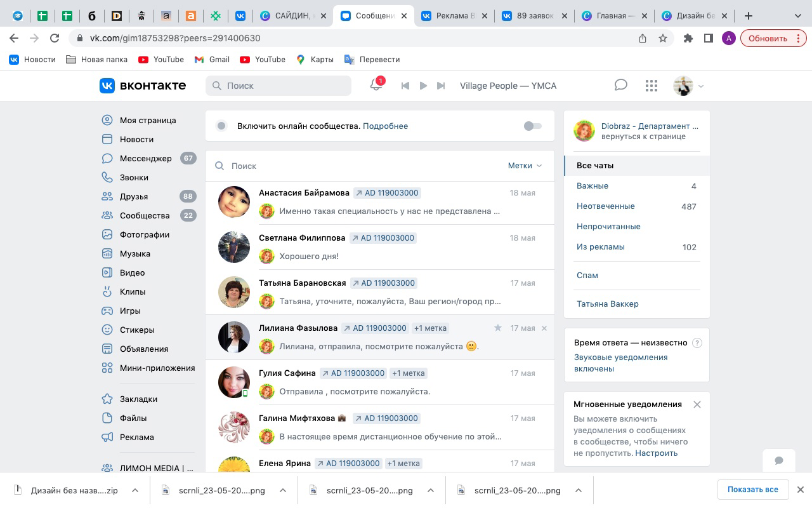
Task: Click the Закладки star icon
Action: 107,399
